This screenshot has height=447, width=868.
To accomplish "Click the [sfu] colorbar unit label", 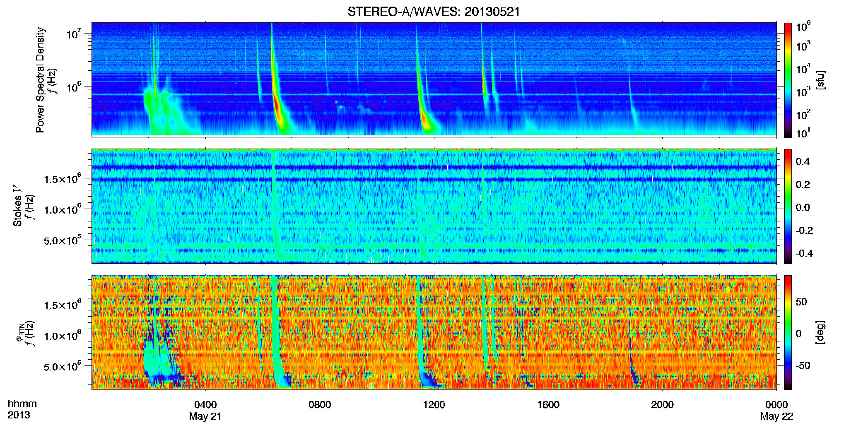I will 820,80.
